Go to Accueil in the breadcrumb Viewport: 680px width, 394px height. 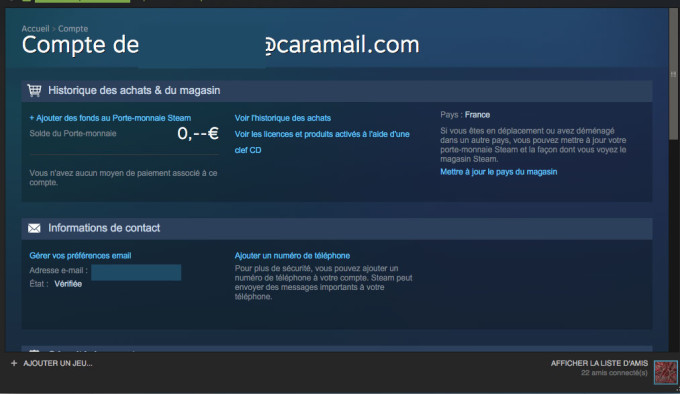[x=36, y=29]
